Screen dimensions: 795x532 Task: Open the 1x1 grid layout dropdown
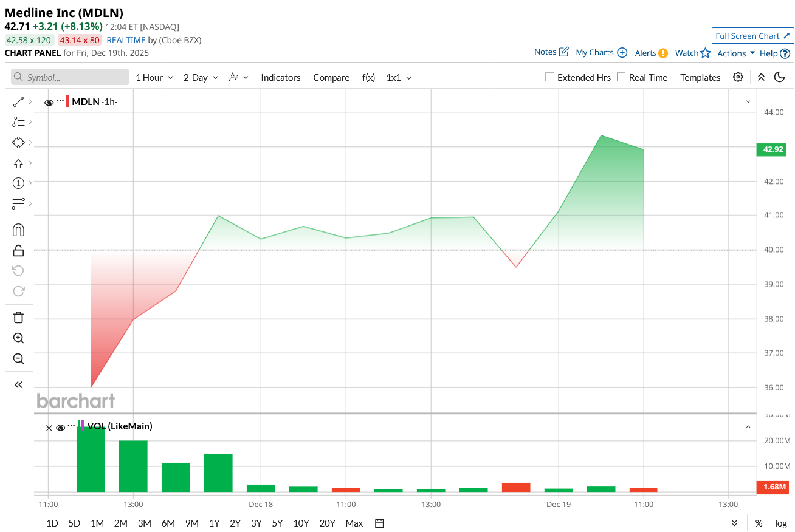(x=399, y=78)
